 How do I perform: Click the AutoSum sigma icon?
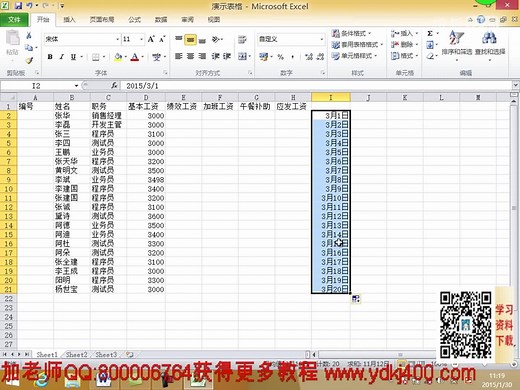pos(430,33)
